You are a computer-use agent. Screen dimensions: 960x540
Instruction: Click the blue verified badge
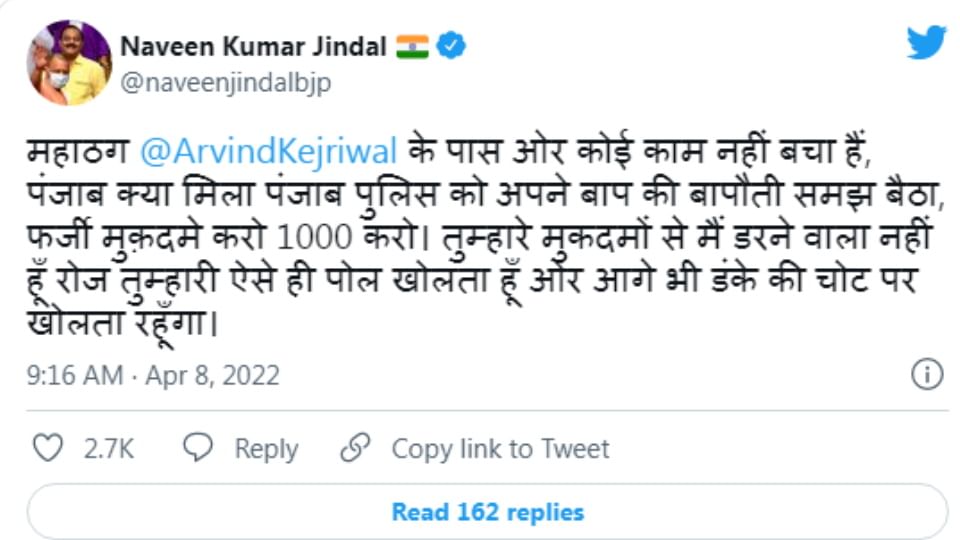tap(451, 46)
